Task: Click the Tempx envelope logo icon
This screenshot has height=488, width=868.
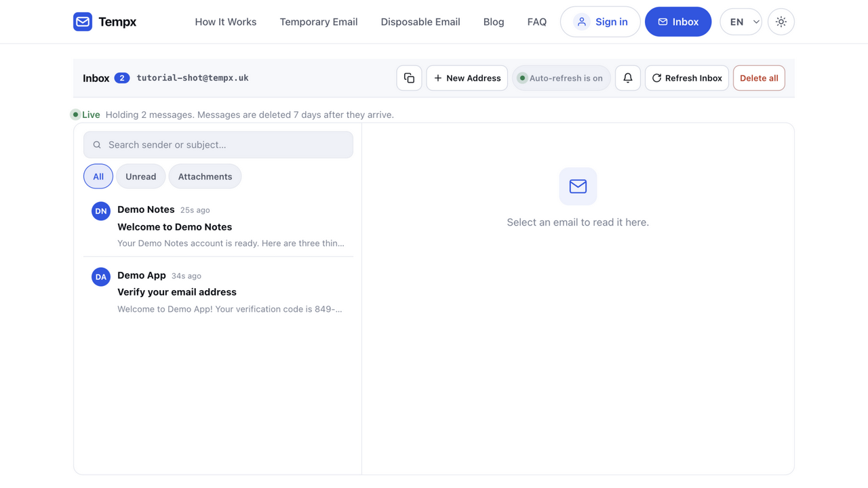Action: (83, 22)
